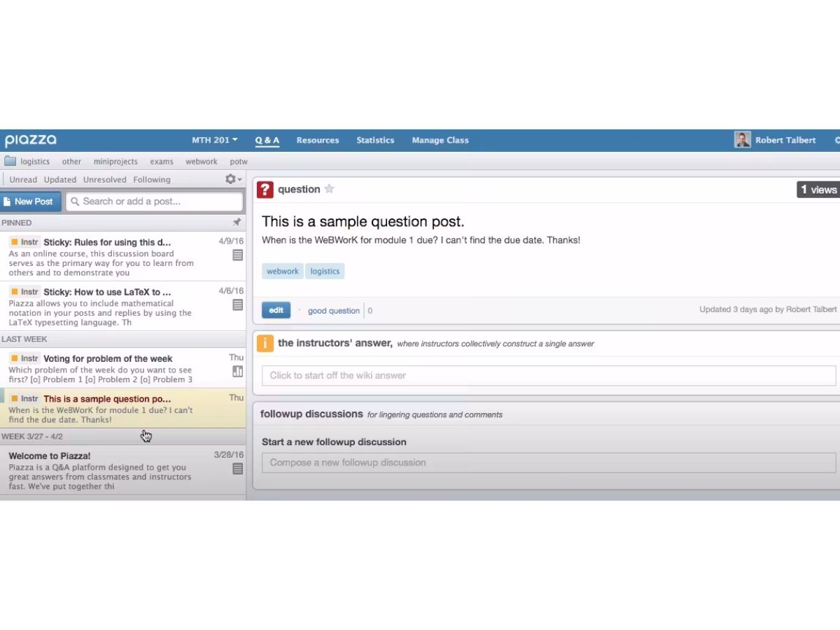The width and height of the screenshot is (840, 630).
Task: Open the Statistics tab
Action: [375, 140]
